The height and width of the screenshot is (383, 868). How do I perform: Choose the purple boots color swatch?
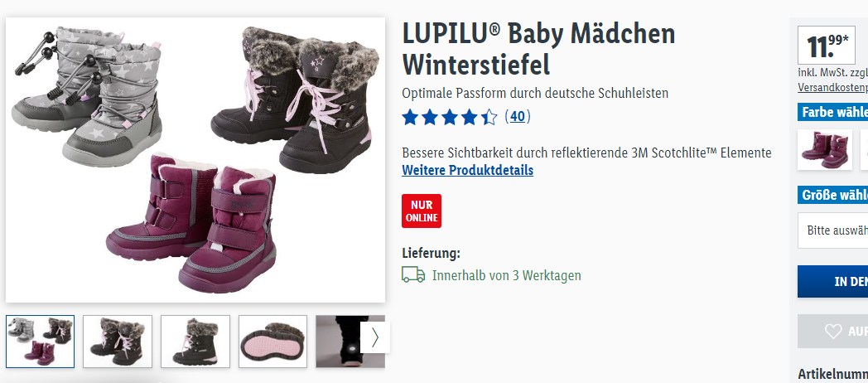click(x=825, y=150)
